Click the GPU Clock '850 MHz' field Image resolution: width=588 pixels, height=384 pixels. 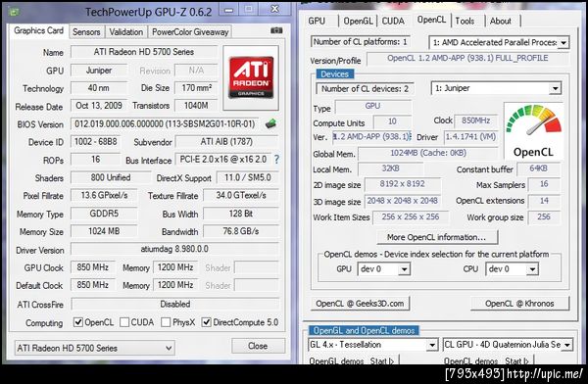(93, 267)
